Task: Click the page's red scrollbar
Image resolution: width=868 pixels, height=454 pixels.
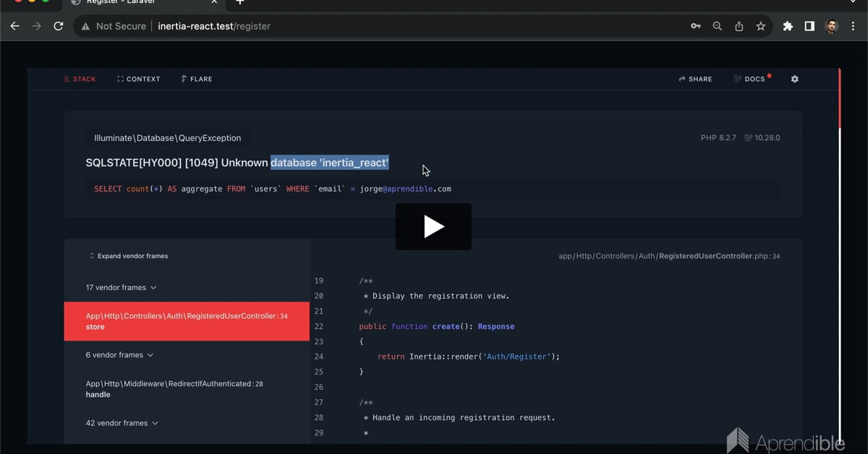Action: [840, 98]
